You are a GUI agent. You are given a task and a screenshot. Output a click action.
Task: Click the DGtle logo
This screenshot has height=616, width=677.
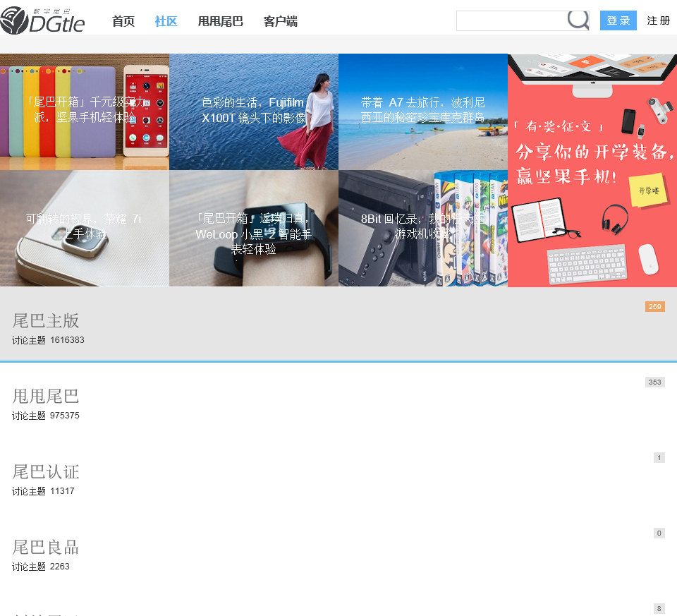(42, 20)
